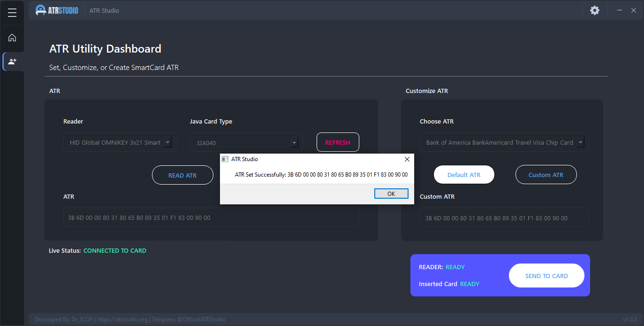Image resolution: width=644 pixels, height=326 pixels.
Task: Open the settings gear
Action: 594,10
